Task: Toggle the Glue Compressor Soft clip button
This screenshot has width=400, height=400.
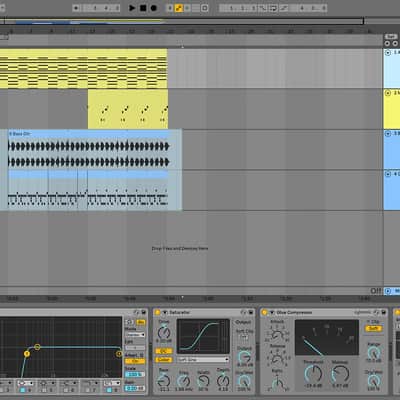Action: [374, 328]
